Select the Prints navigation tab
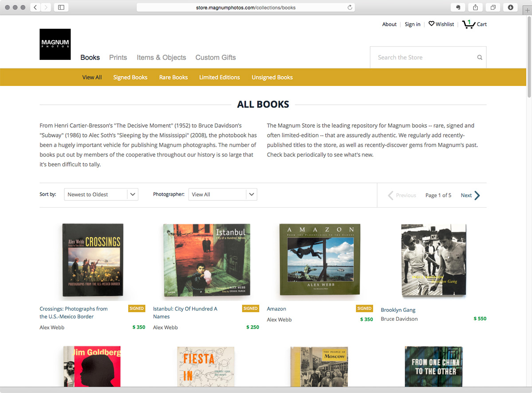 coord(118,58)
